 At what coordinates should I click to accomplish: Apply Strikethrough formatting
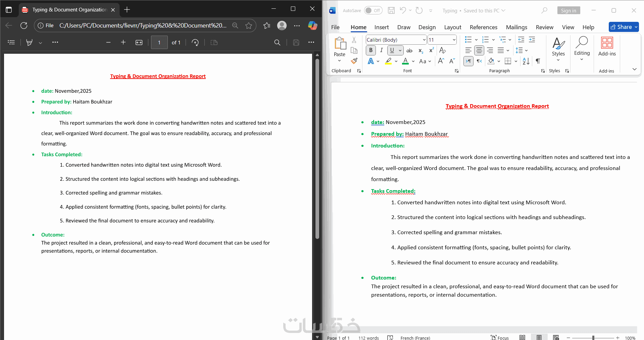(409, 50)
